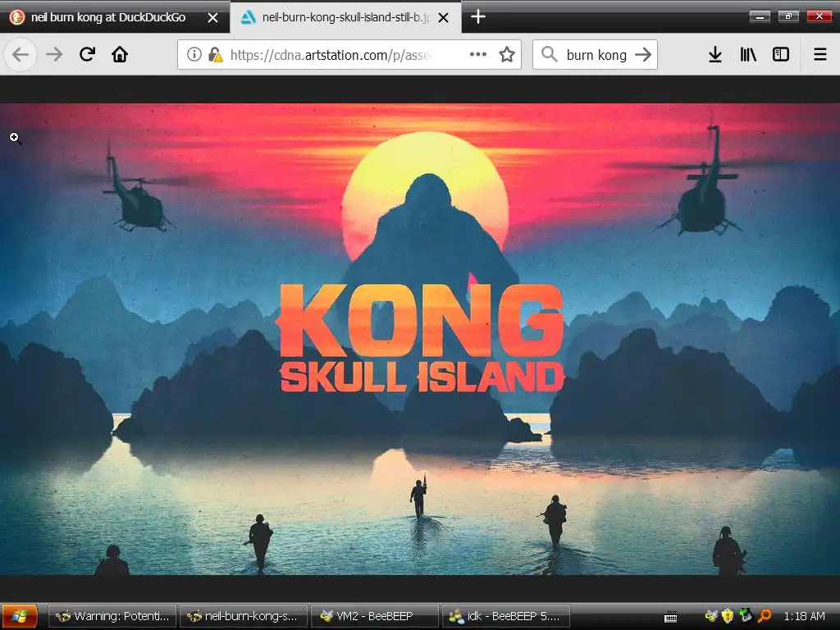The image size is (840, 630).
Task: Click the on-screen keyboard tray icon
Action: click(671, 617)
